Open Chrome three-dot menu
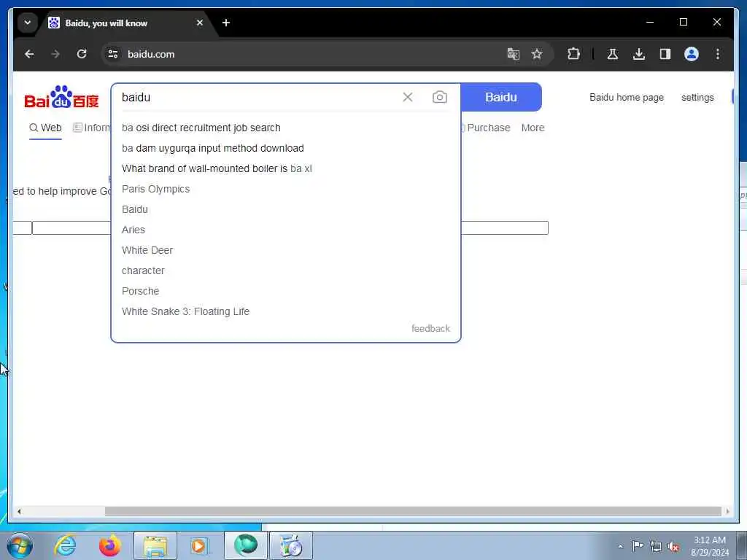747x560 pixels. tap(718, 54)
